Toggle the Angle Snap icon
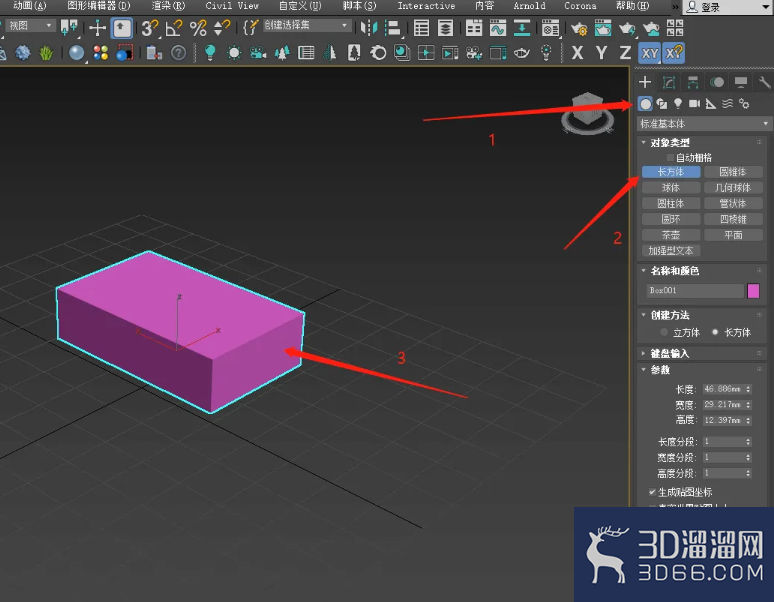The width and height of the screenshot is (774, 602). (174, 28)
